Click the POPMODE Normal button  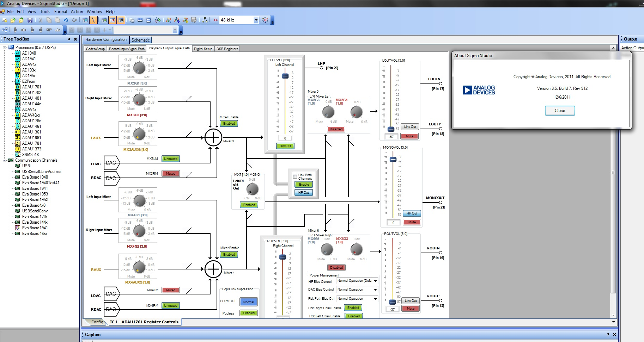point(248,302)
